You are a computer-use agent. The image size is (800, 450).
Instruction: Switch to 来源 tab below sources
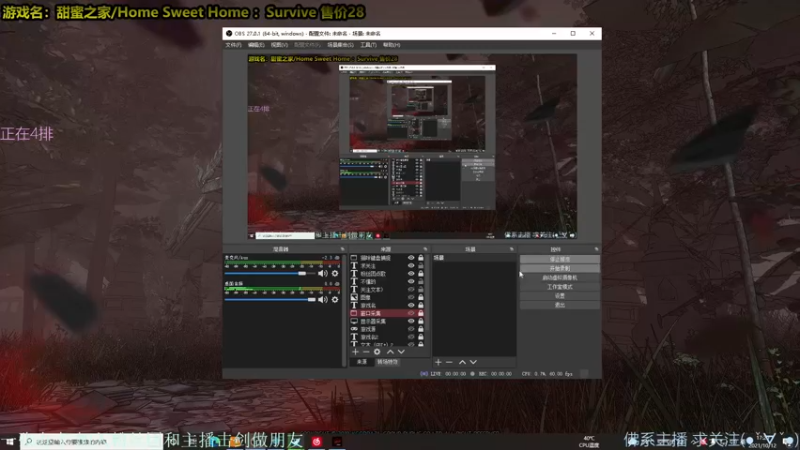click(x=362, y=362)
